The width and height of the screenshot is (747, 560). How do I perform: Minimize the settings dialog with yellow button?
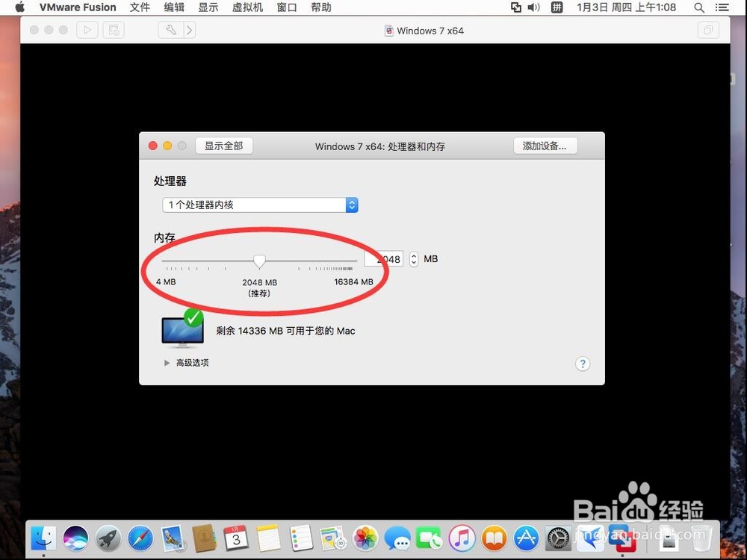(167, 146)
